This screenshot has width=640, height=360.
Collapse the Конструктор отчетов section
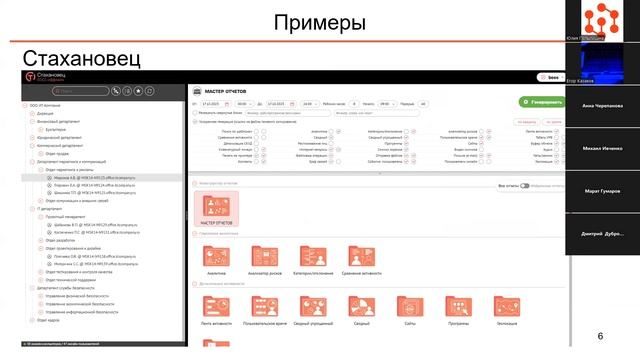(195, 184)
